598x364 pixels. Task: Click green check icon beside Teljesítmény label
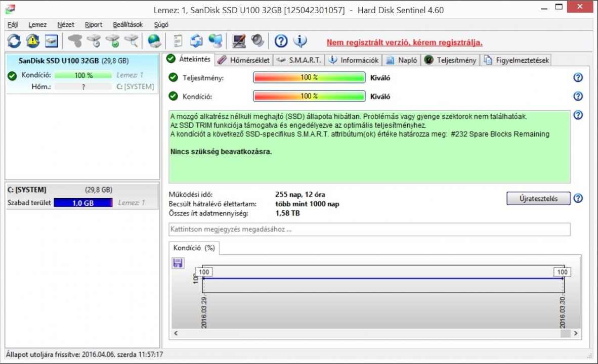[173, 77]
